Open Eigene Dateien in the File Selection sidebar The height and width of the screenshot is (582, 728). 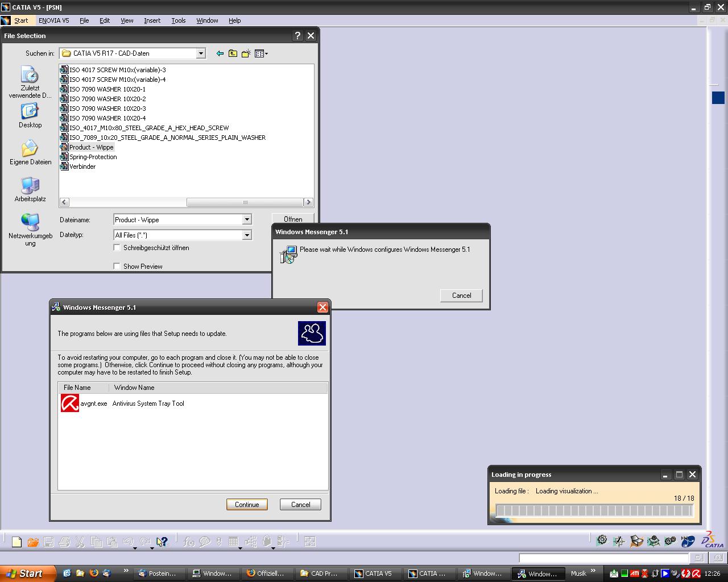(30, 152)
